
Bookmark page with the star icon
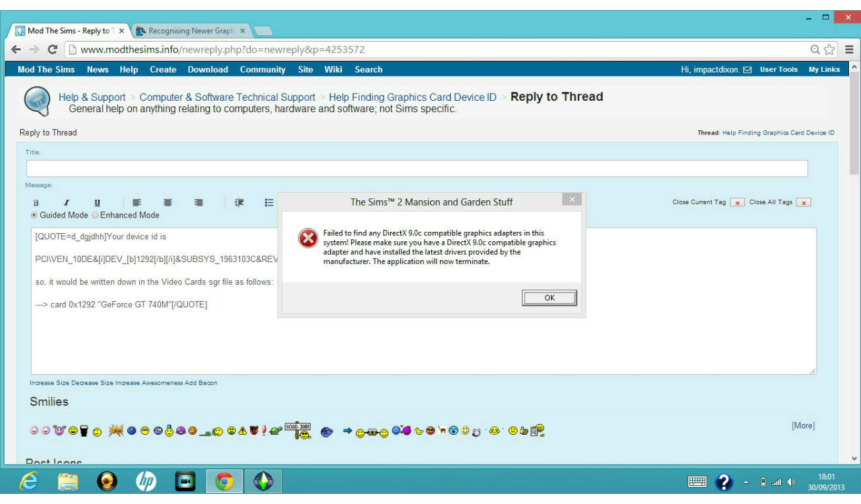829,50
